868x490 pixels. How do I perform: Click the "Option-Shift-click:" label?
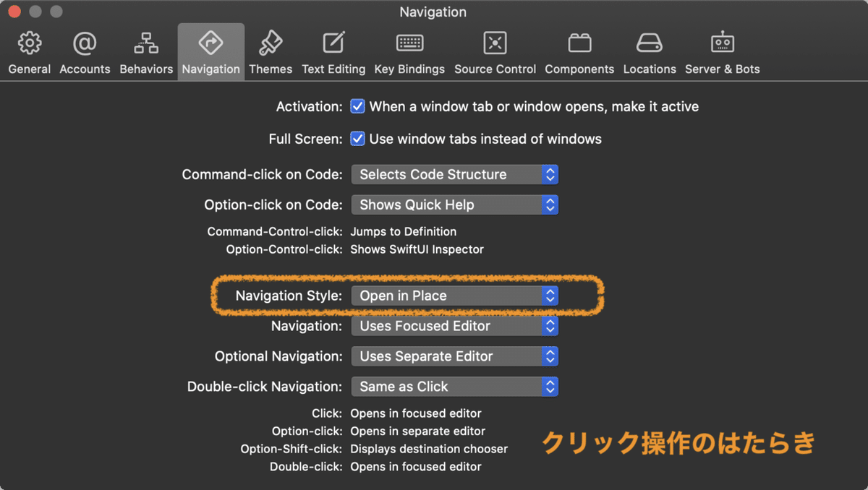[292, 449]
